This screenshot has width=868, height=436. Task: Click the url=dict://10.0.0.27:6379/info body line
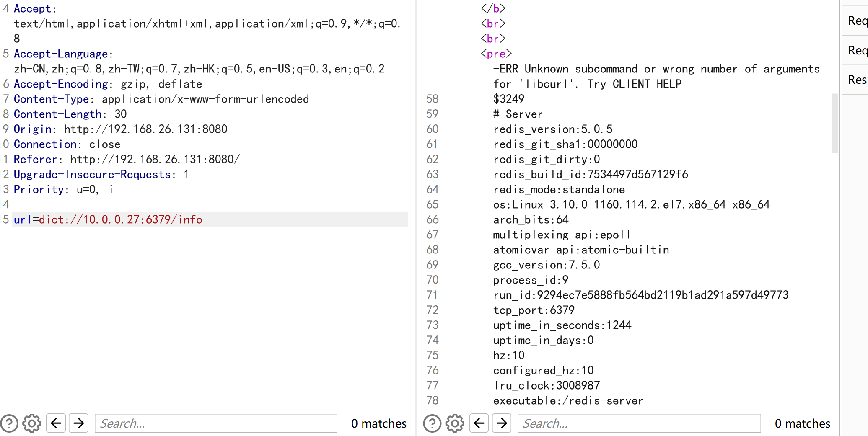click(108, 219)
